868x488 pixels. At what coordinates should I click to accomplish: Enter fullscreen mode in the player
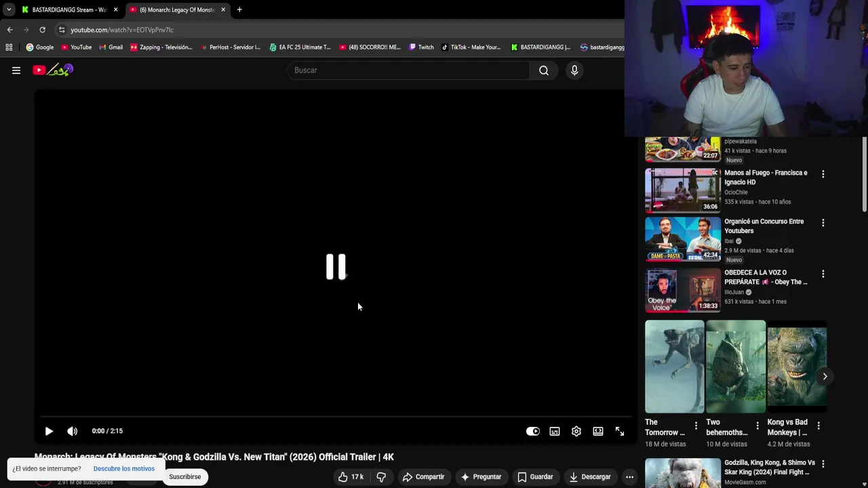point(620,431)
